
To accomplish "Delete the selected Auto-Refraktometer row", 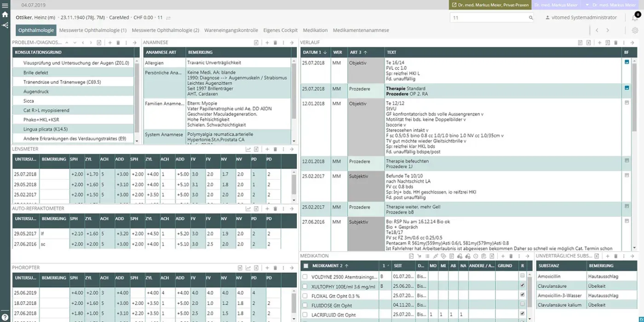I will pyautogui.click(x=275, y=208).
